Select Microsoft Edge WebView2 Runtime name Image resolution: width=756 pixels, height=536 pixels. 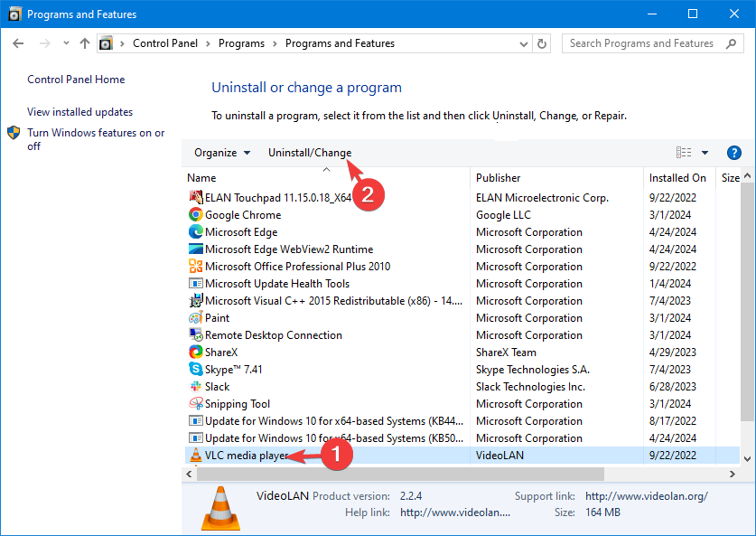(x=289, y=249)
